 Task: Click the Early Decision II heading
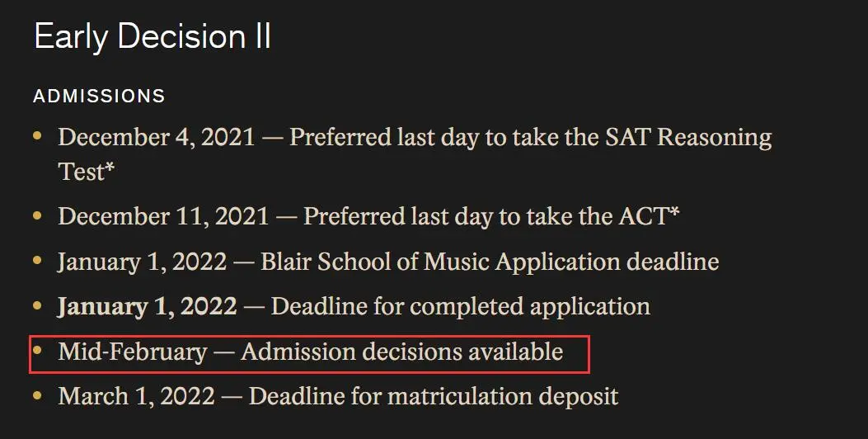coord(152,38)
